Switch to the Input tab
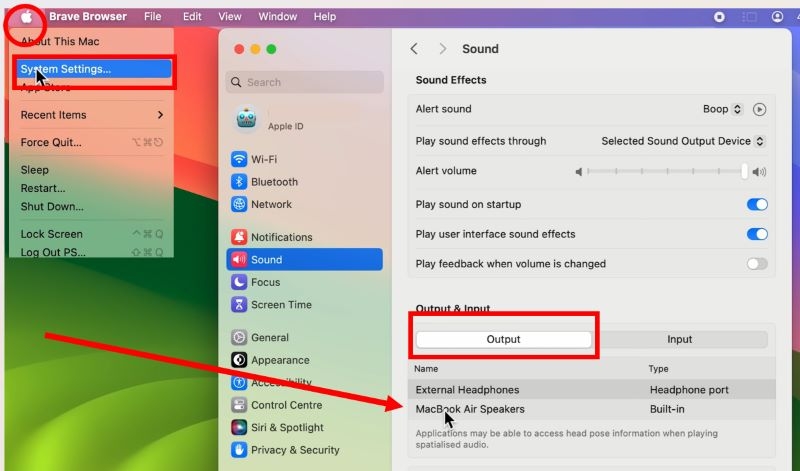Screen dimensions: 800x471 pos(680,339)
